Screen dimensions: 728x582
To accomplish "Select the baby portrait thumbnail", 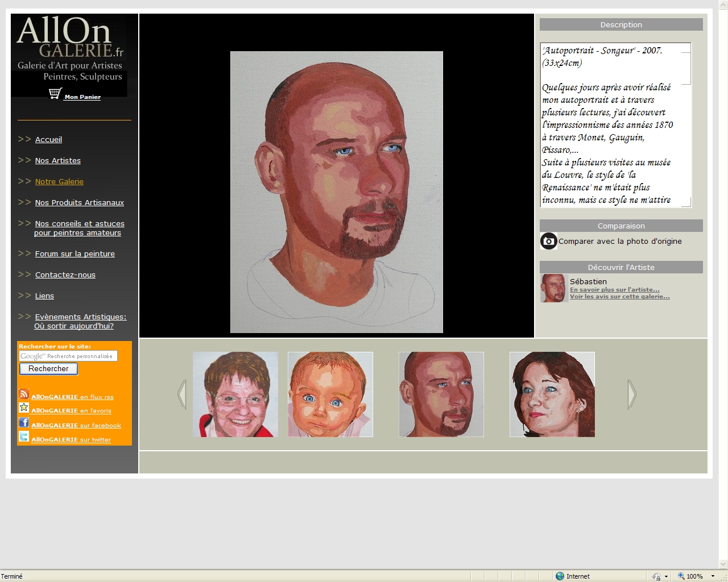I will [330, 394].
